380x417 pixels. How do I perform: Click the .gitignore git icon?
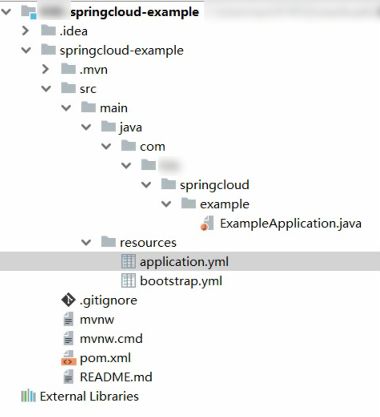click(68, 300)
